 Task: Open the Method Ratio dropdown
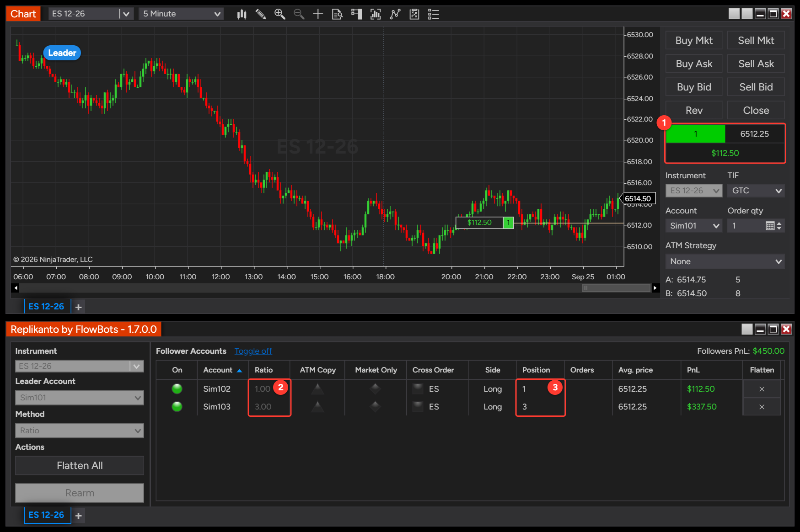[80, 431]
